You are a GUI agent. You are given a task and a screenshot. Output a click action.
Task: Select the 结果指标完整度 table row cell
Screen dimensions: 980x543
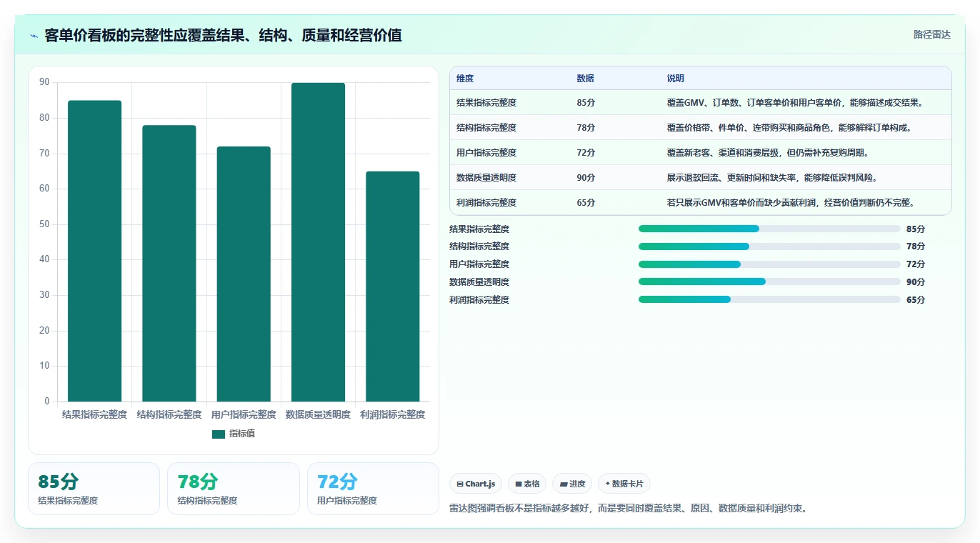(486, 103)
